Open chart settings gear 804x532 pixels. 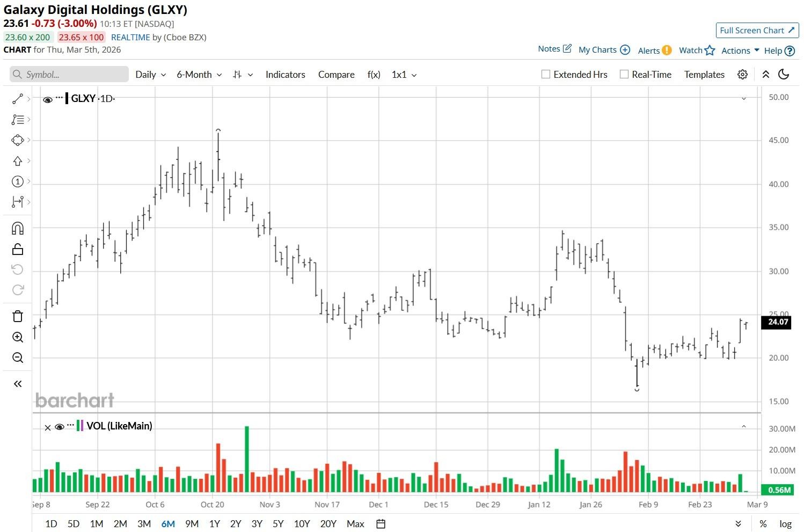pyautogui.click(x=743, y=75)
